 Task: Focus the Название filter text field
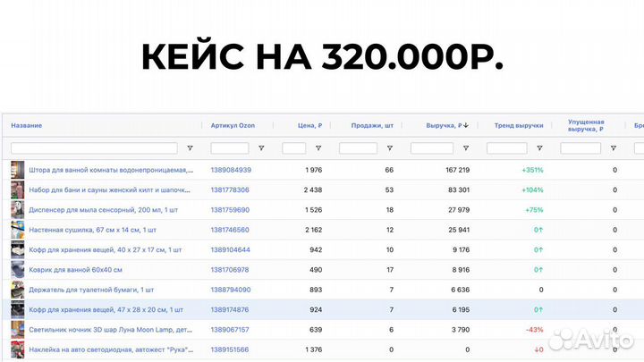[x=94, y=148]
